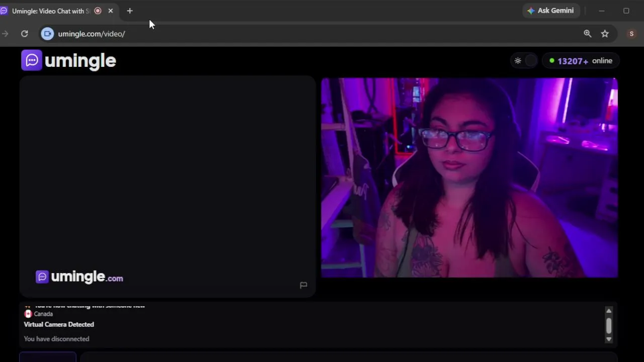The width and height of the screenshot is (644, 362).
Task: Open the browser profile avatar S
Action: tap(631, 34)
